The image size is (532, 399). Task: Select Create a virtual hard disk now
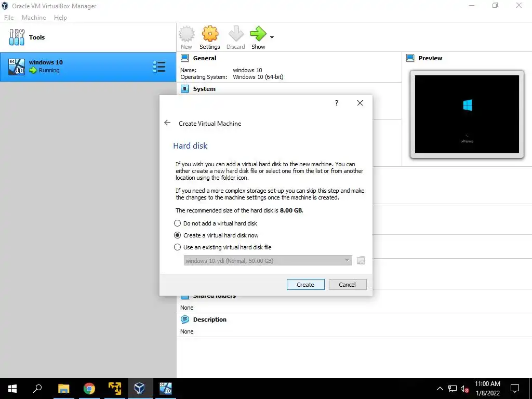pyautogui.click(x=217, y=235)
